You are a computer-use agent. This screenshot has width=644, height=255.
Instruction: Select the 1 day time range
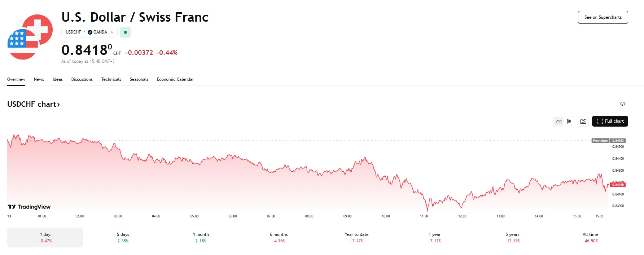coord(45,237)
